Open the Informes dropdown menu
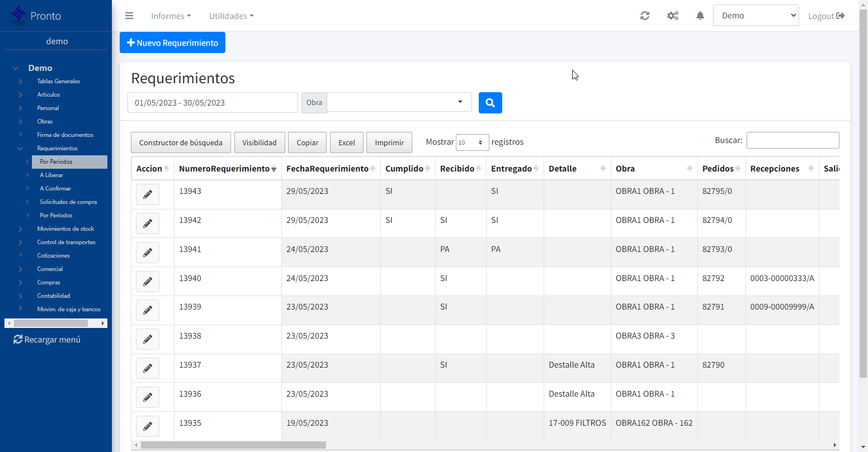 coord(171,16)
